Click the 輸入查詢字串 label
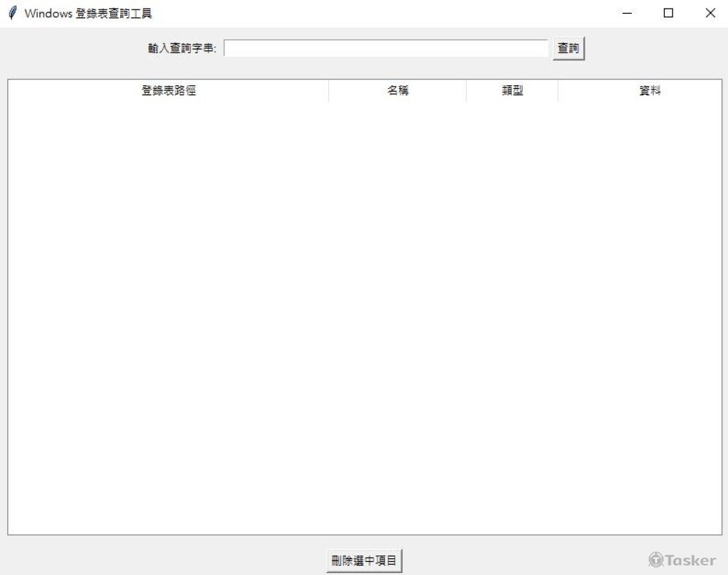Screen dimensions: 728x575 click(x=182, y=48)
